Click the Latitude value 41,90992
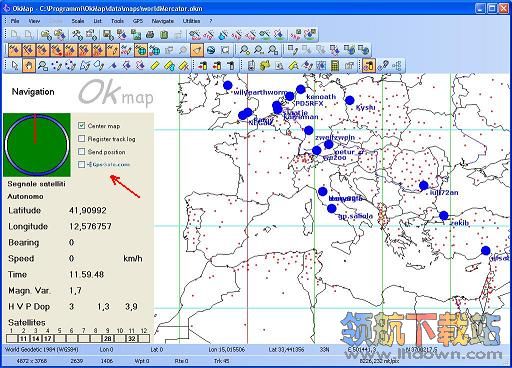512x368 pixels. click(x=88, y=210)
